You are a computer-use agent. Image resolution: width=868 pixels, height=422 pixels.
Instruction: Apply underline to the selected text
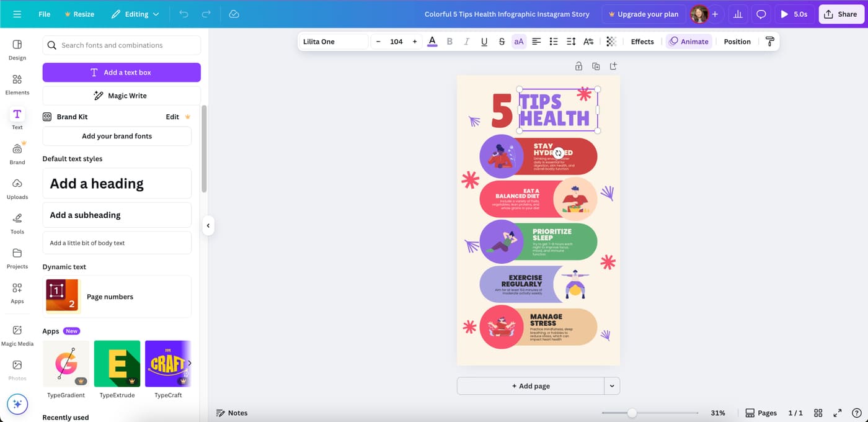click(484, 41)
